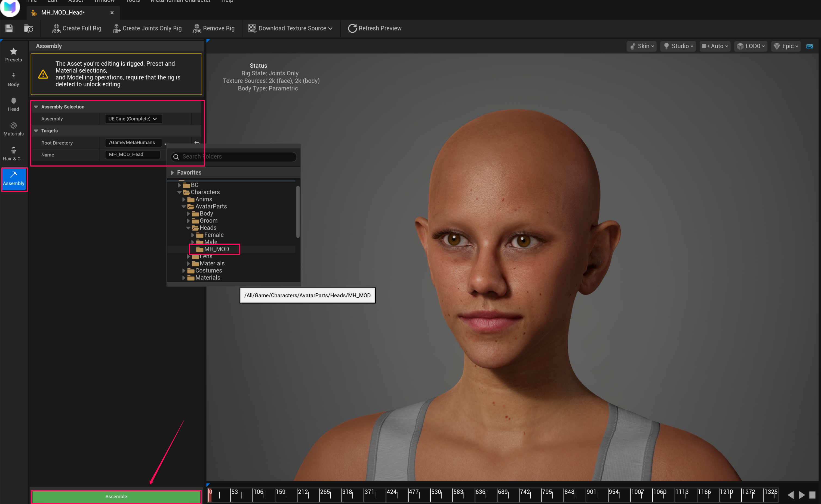This screenshot has height=504, width=821.
Task: Open the UE Cine (Complete) assembly dropdown
Action: point(133,119)
